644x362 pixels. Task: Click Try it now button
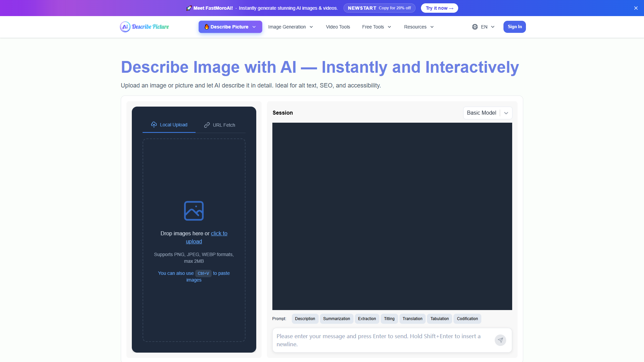(x=439, y=8)
